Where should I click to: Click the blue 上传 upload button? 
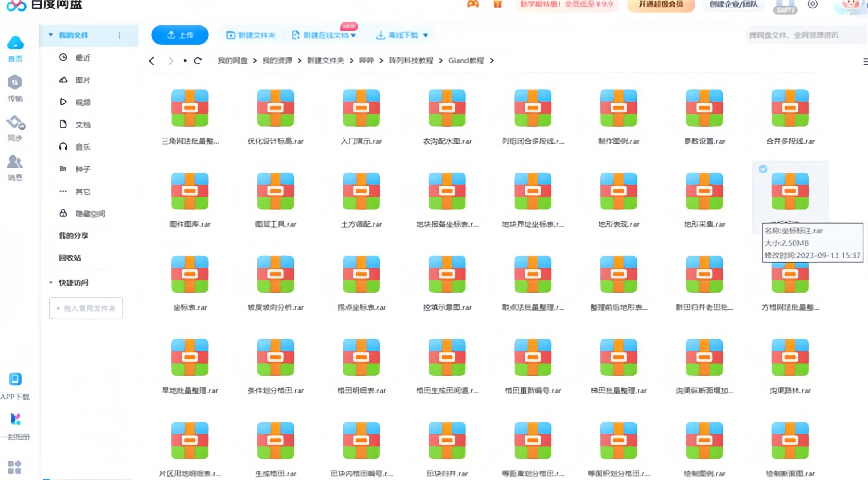180,35
